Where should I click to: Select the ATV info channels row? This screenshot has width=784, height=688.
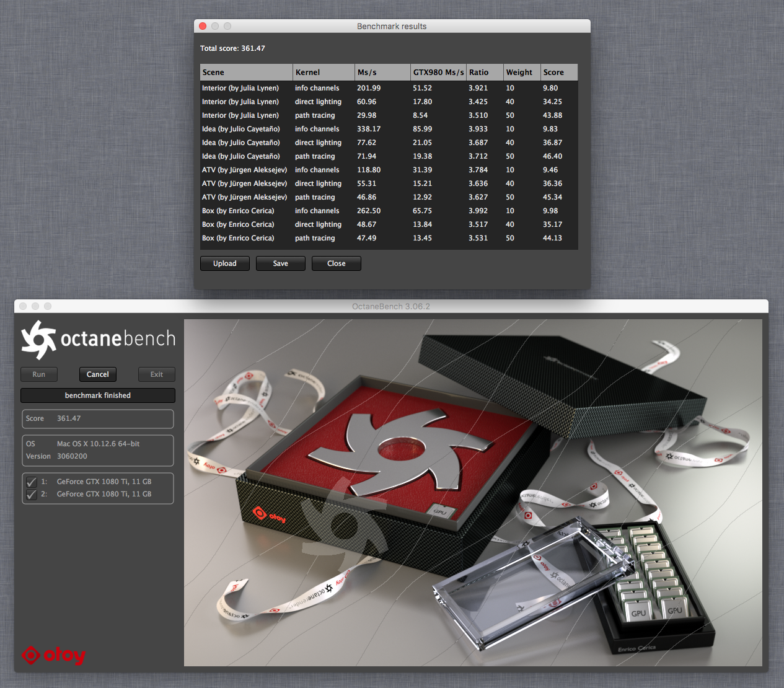point(389,170)
